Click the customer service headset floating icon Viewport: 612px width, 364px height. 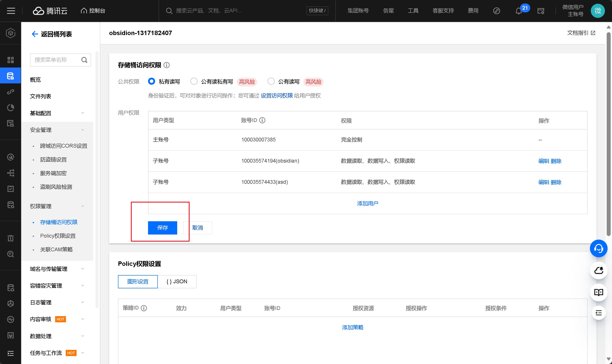[x=599, y=248]
